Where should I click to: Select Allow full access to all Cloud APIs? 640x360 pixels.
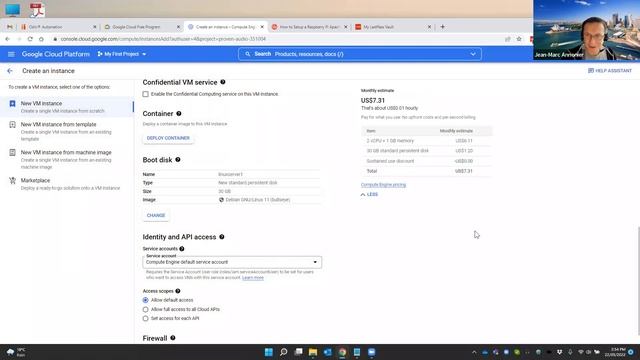pos(145,309)
